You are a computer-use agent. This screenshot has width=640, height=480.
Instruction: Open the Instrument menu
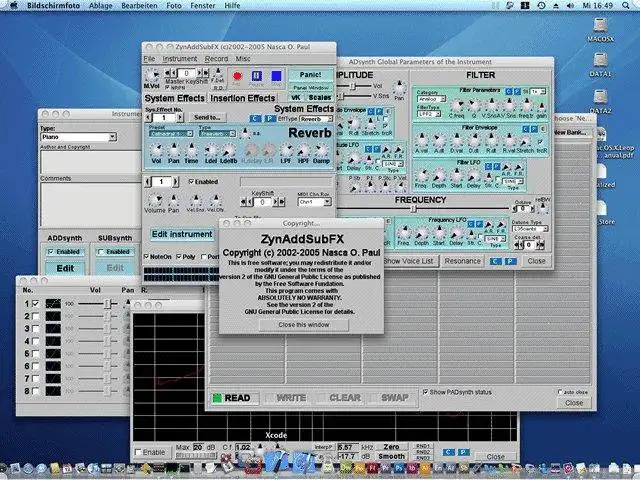tap(180, 59)
